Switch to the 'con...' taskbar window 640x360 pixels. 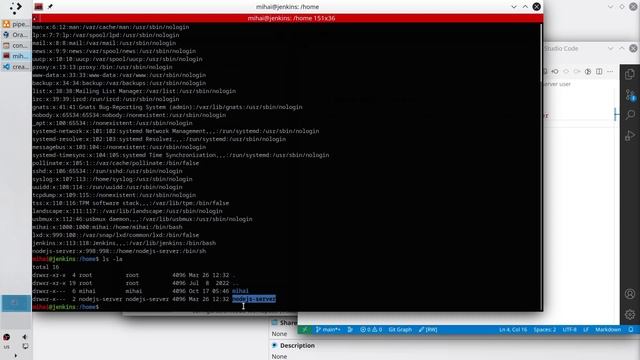(x=16, y=45)
